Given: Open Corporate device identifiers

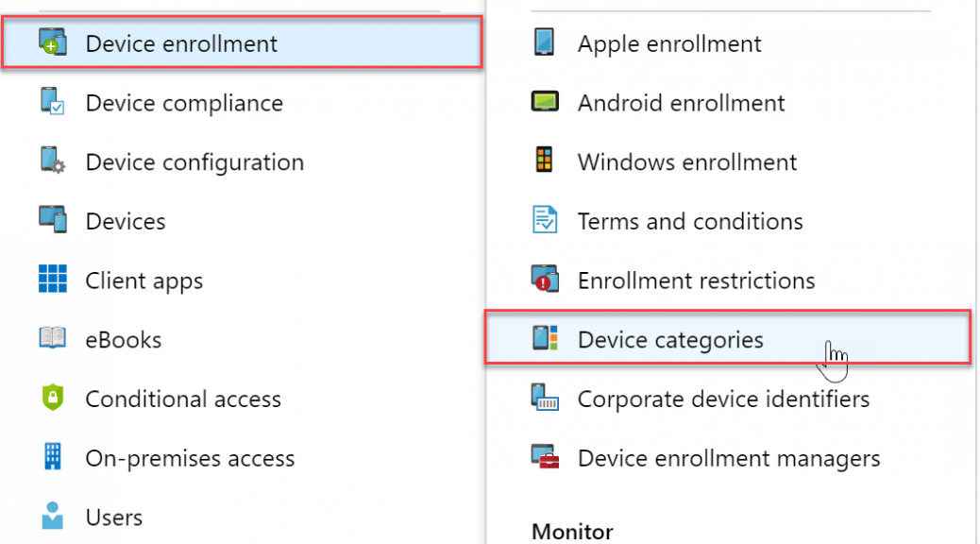Looking at the screenshot, I should point(724,399).
